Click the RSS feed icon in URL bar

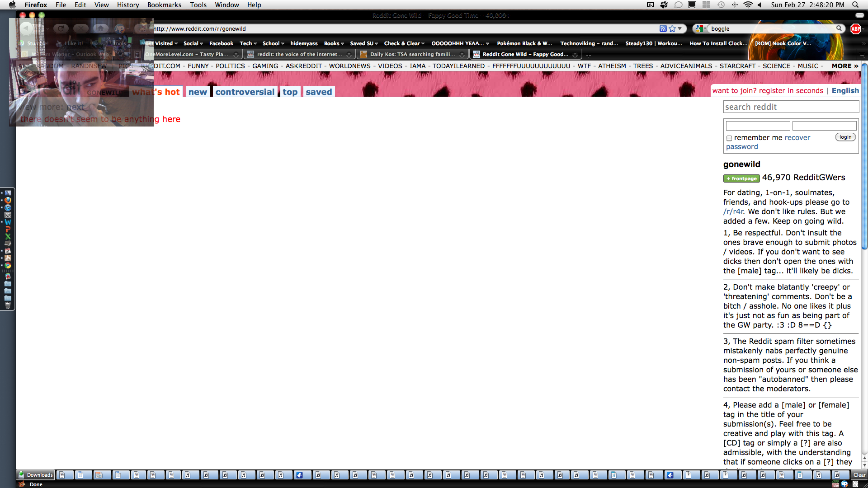663,28
